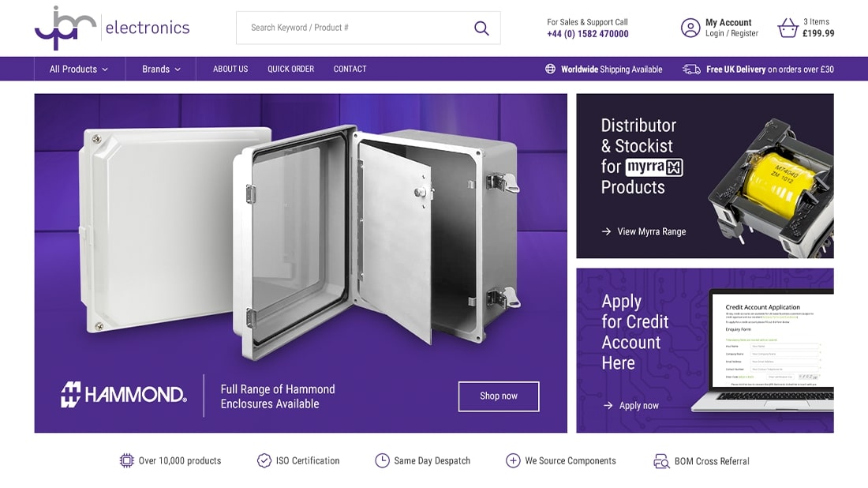Screen dimensions: 868x488
Task: Open the My Account user icon
Action: tap(690, 28)
